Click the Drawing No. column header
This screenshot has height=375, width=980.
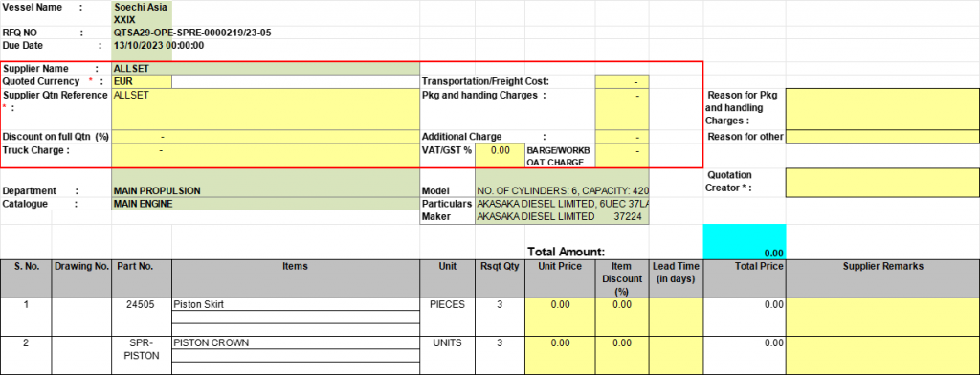(82, 278)
